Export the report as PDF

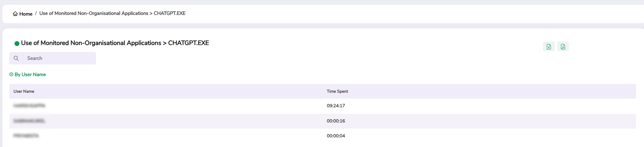(x=563, y=47)
